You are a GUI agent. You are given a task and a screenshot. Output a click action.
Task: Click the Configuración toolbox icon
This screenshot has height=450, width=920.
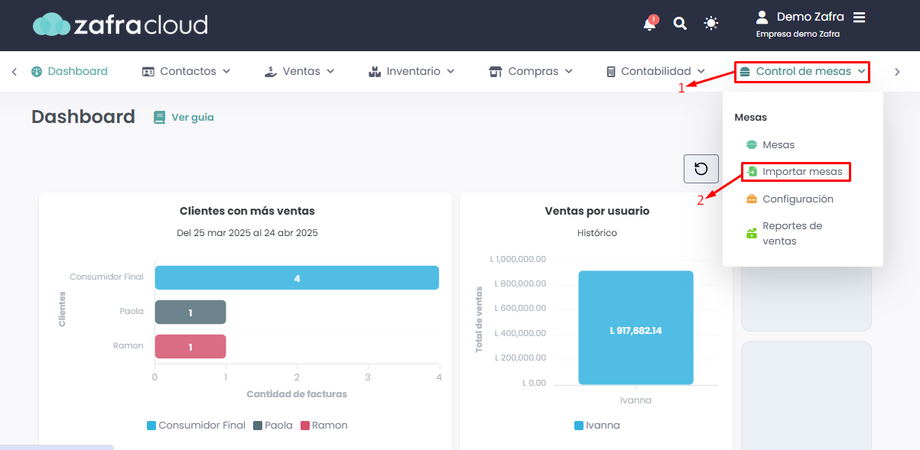click(752, 199)
